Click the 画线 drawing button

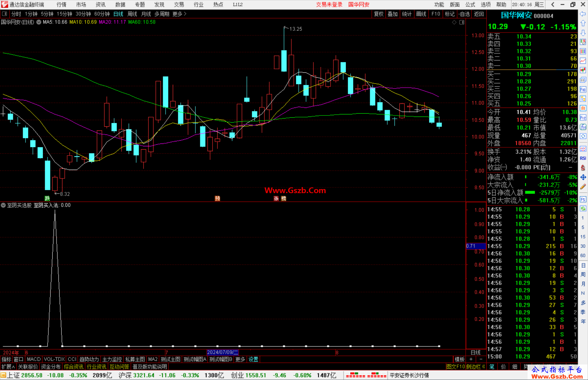tap(421, 14)
